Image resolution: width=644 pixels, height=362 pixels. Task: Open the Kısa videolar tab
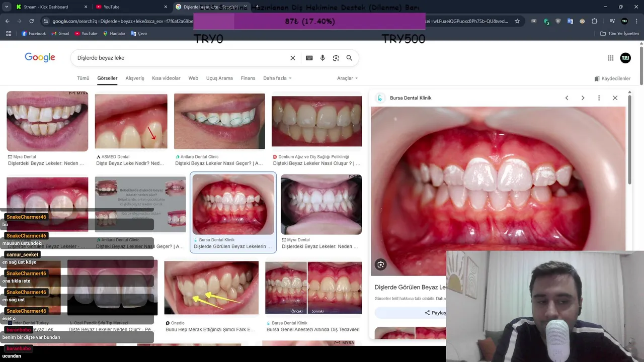click(166, 78)
